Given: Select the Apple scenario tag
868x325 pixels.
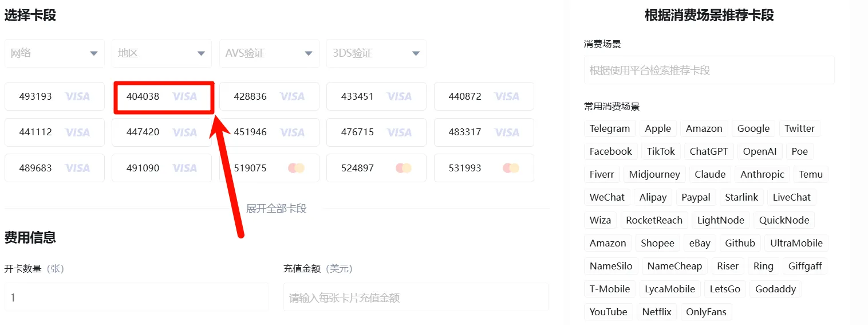Looking at the screenshot, I should tap(658, 128).
